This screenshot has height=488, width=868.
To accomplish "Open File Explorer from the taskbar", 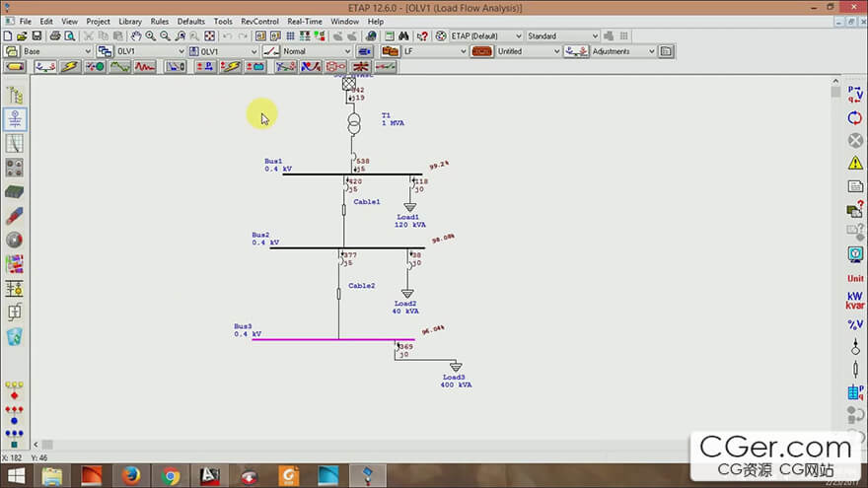I will tap(52, 476).
